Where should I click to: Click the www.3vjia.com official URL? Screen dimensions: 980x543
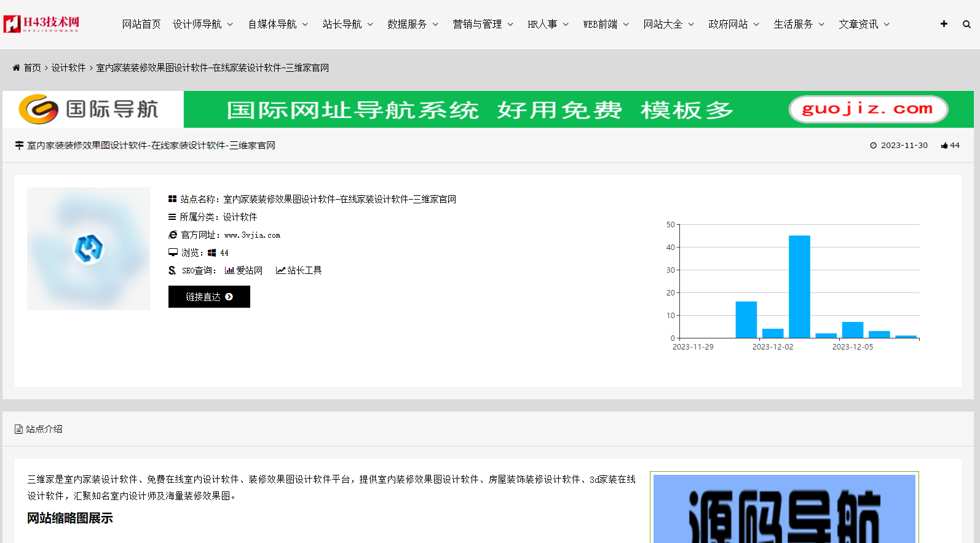[252, 235]
